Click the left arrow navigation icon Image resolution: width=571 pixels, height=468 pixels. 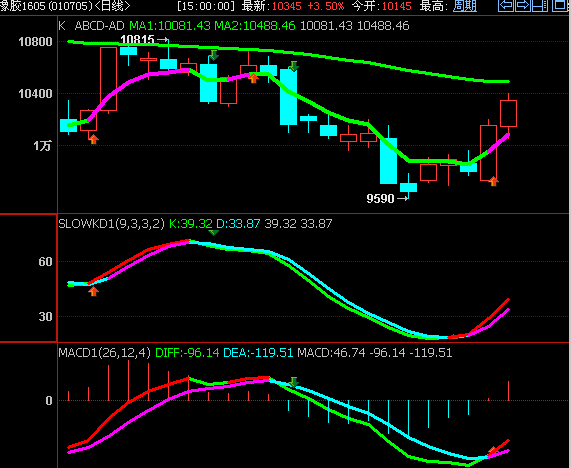tap(506, 6)
